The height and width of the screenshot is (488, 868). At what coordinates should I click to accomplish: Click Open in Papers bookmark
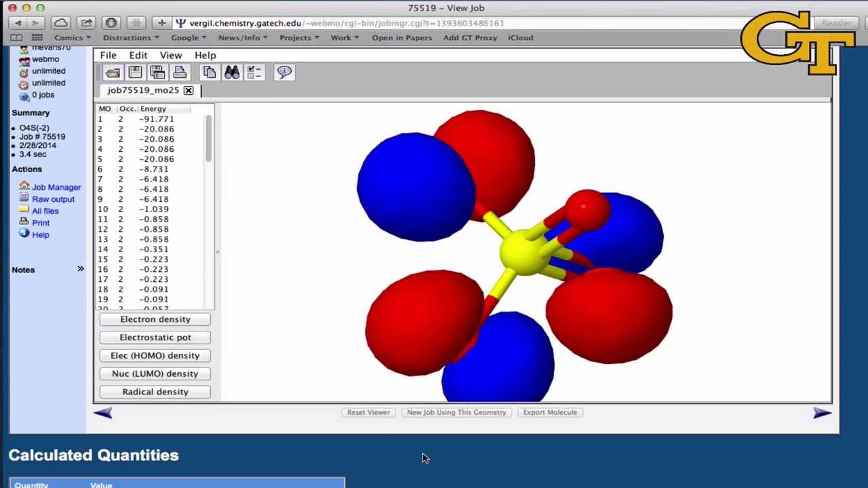click(401, 38)
